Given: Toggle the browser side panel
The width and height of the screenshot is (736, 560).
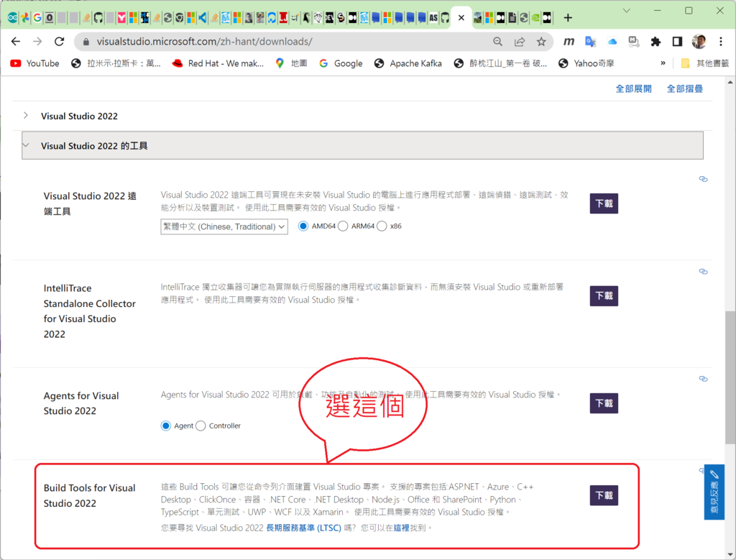Looking at the screenshot, I should [677, 41].
